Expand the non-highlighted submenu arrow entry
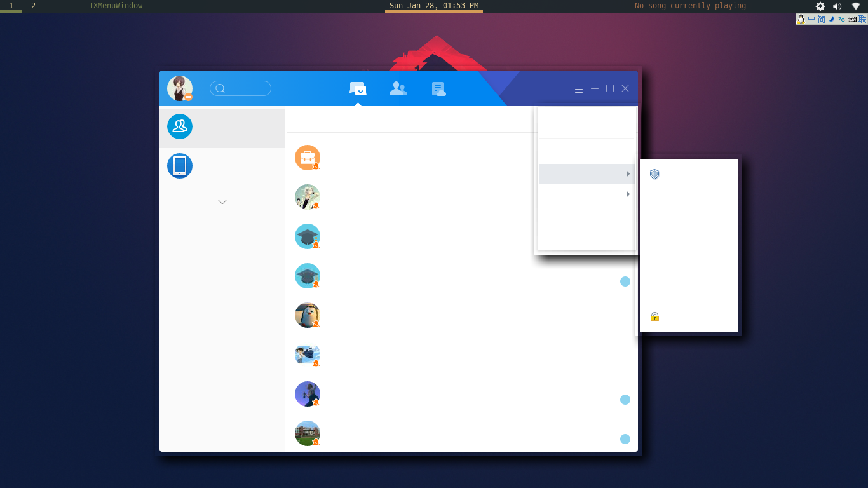The image size is (868, 488). pos(587,194)
